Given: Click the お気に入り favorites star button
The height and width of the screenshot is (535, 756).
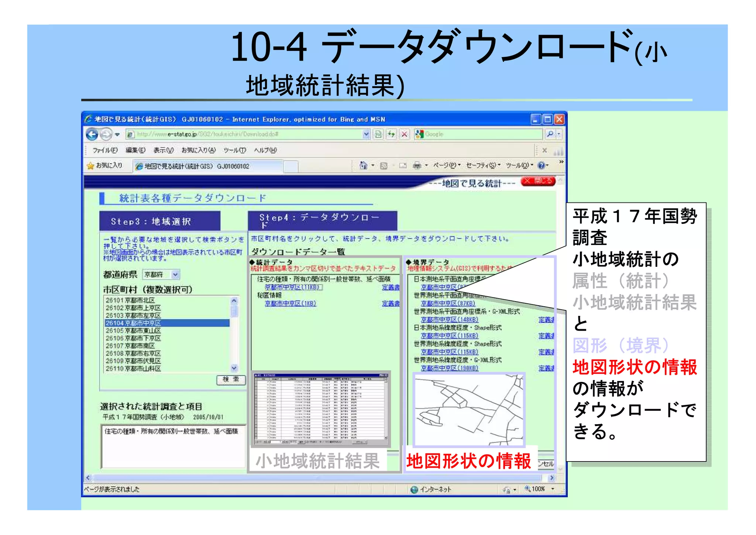Looking at the screenshot, I should point(104,166).
